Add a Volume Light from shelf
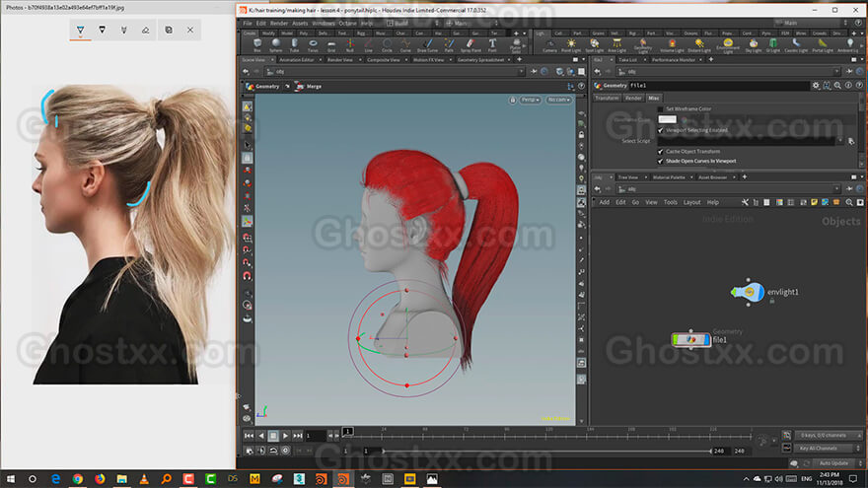 coord(672,45)
